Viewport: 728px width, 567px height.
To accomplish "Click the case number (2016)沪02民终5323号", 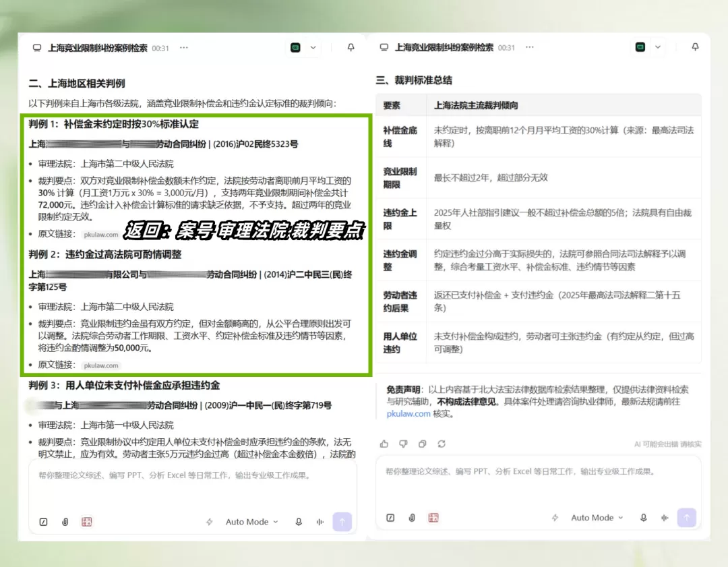I will (x=255, y=144).
